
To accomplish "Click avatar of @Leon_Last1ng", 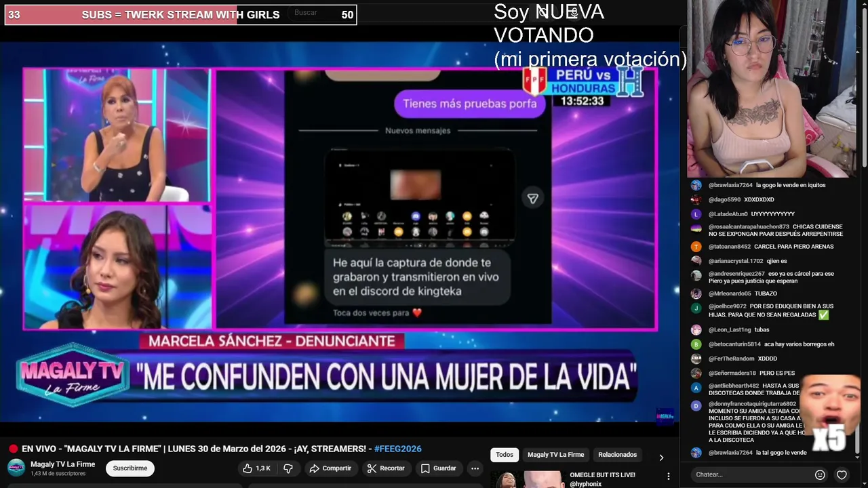I will (x=696, y=330).
